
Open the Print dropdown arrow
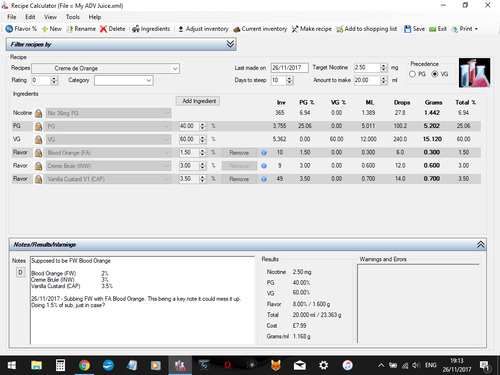pos(476,29)
